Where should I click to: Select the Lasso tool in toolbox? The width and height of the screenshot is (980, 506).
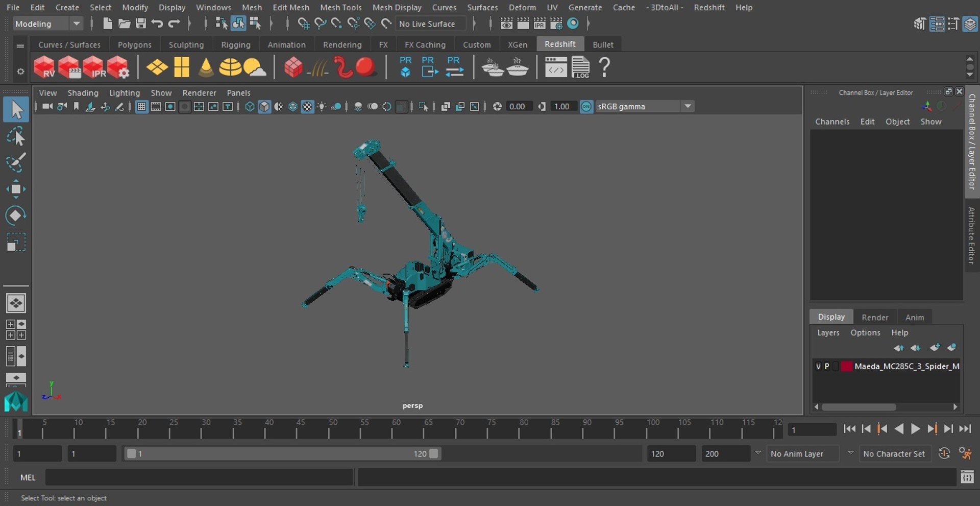(x=16, y=136)
